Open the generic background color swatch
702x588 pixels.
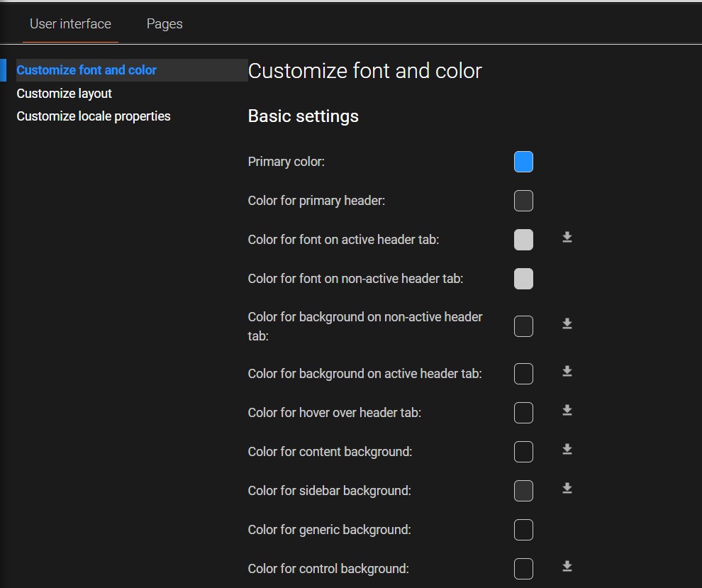[523, 530]
